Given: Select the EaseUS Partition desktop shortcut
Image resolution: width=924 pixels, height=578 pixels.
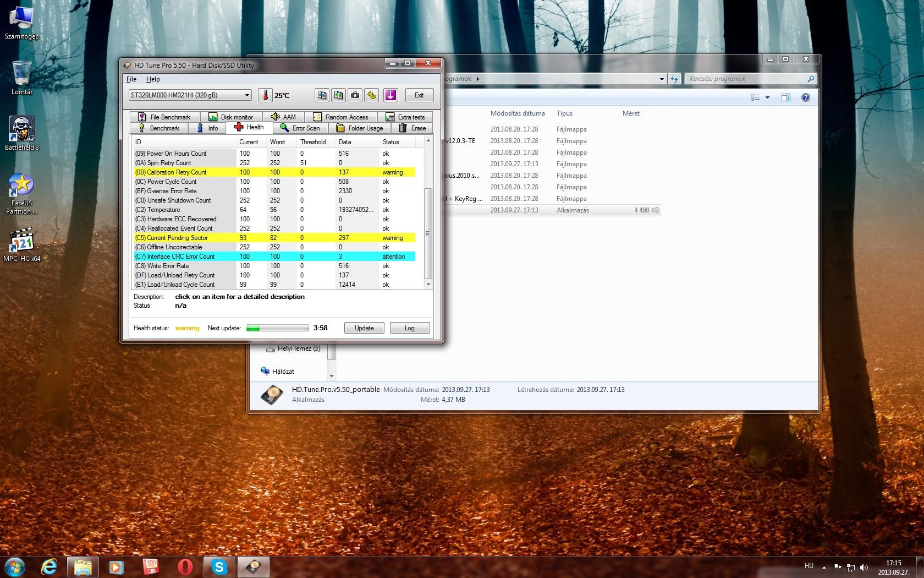Looking at the screenshot, I should [22, 194].
